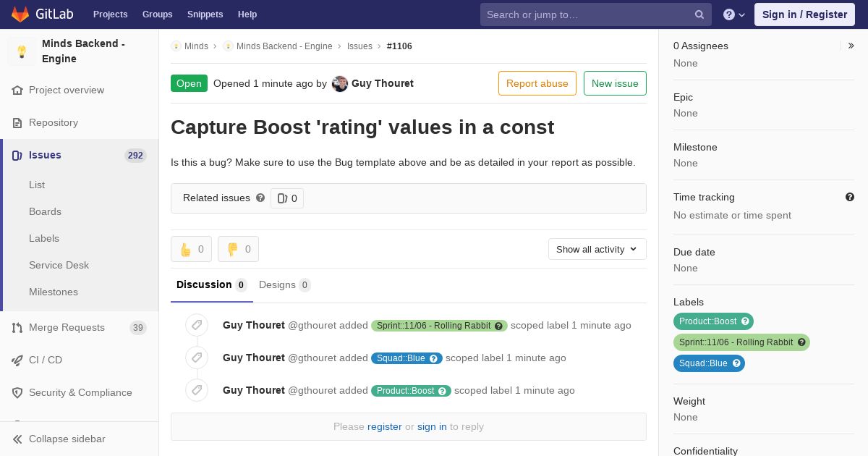This screenshot has width=868, height=456.
Task: Click Minds Backend - Engine breadcrumb
Action: [x=284, y=46]
